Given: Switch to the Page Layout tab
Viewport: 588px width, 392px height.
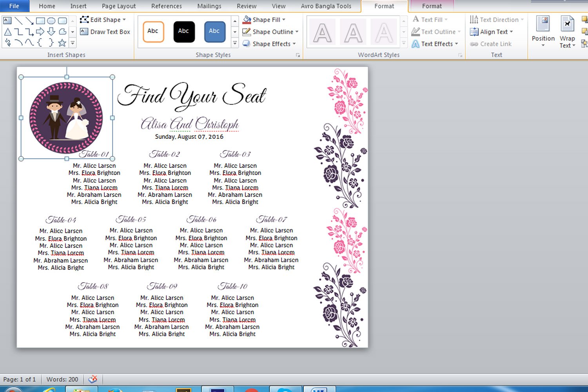Looking at the screenshot, I should click(x=118, y=6).
